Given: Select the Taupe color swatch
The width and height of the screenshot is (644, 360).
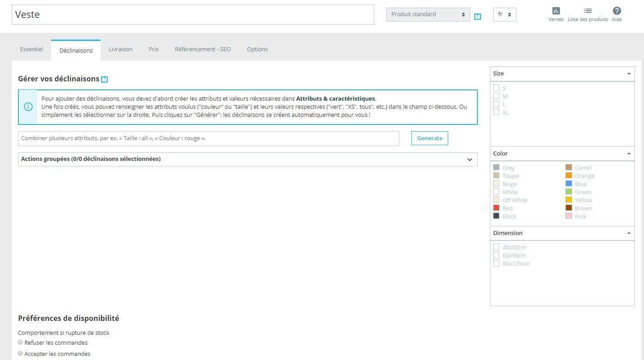Looking at the screenshot, I should (x=496, y=175).
